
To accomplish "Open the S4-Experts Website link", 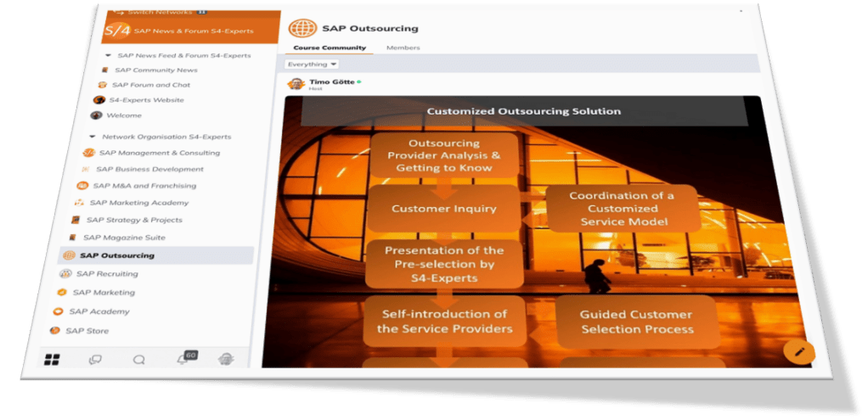I will pos(146,100).
